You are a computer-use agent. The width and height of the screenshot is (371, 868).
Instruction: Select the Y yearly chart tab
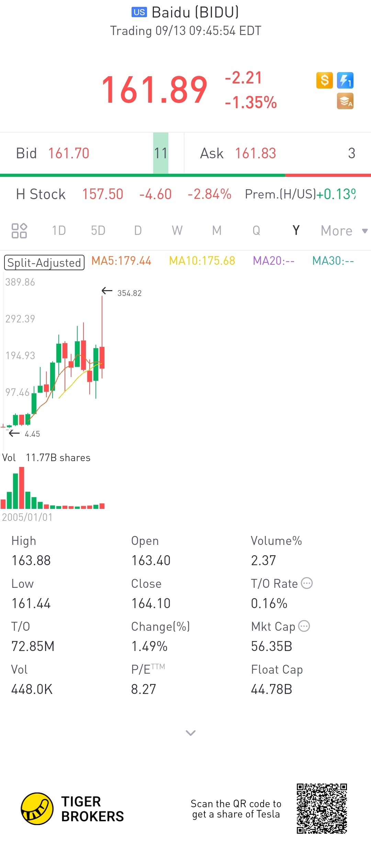[296, 230]
